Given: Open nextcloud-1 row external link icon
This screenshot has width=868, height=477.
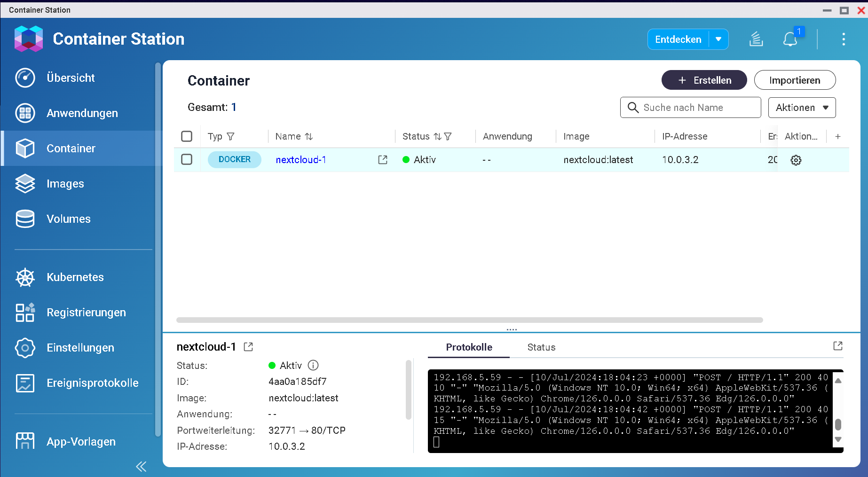Looking at the screenshot, I should click(x=383, y=160).
